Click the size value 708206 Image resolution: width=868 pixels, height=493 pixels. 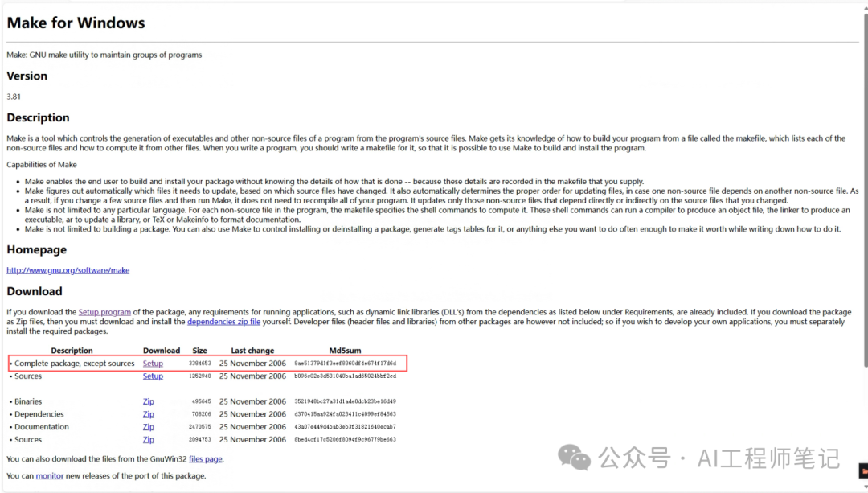point(202,414)
